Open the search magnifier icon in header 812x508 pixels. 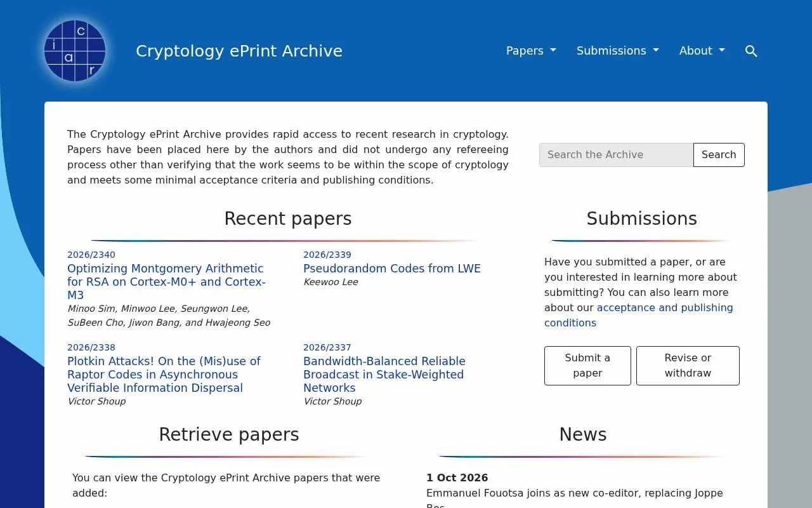(751, 51)
